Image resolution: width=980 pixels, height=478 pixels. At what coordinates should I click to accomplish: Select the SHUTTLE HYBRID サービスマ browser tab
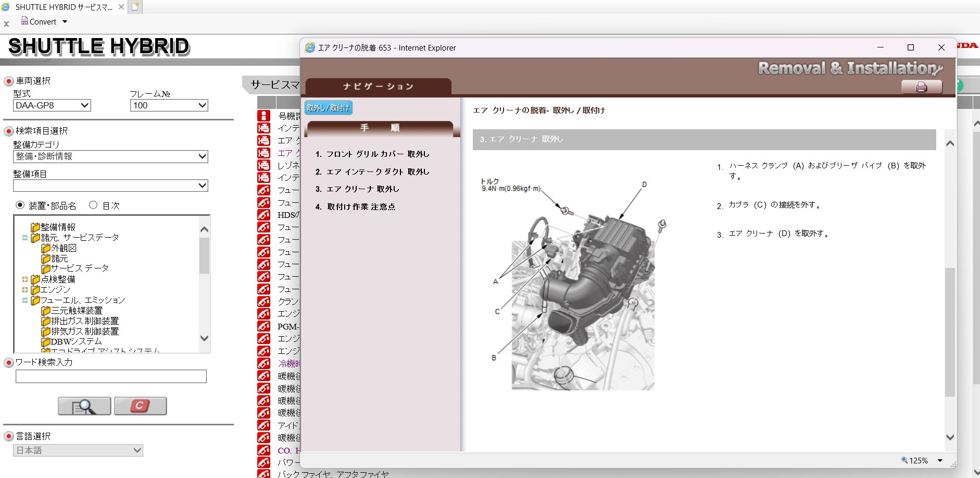[64, 7]
